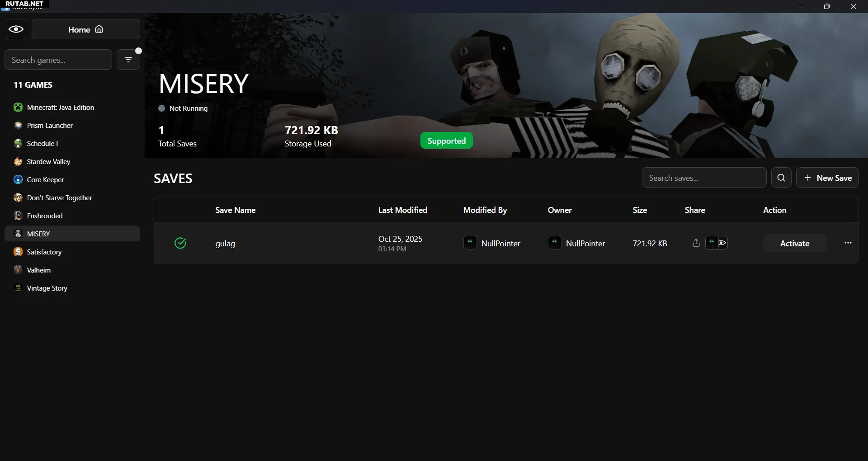
Task: Go to the Home page
Action: pyautogui.click(x=86, y=29)
